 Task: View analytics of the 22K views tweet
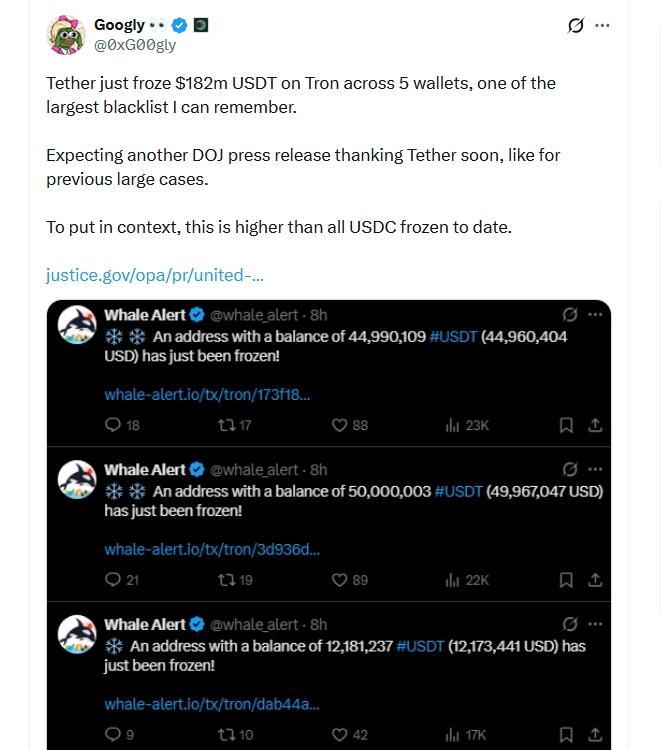466,580
